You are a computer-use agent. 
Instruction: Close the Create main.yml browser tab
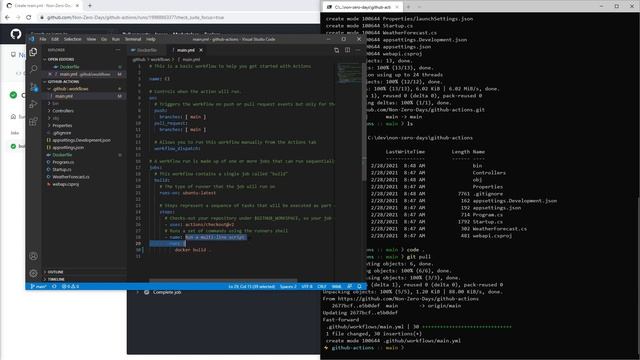tap(77, 6)
